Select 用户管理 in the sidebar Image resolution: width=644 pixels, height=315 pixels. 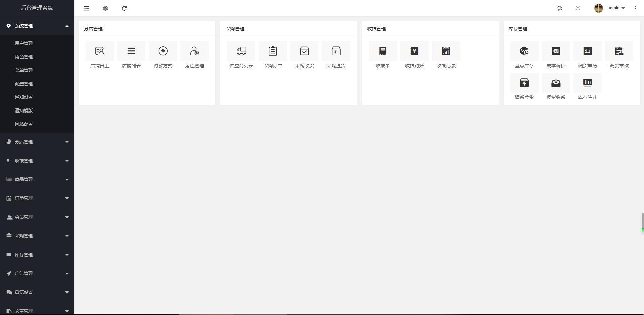tap(24, 43)
